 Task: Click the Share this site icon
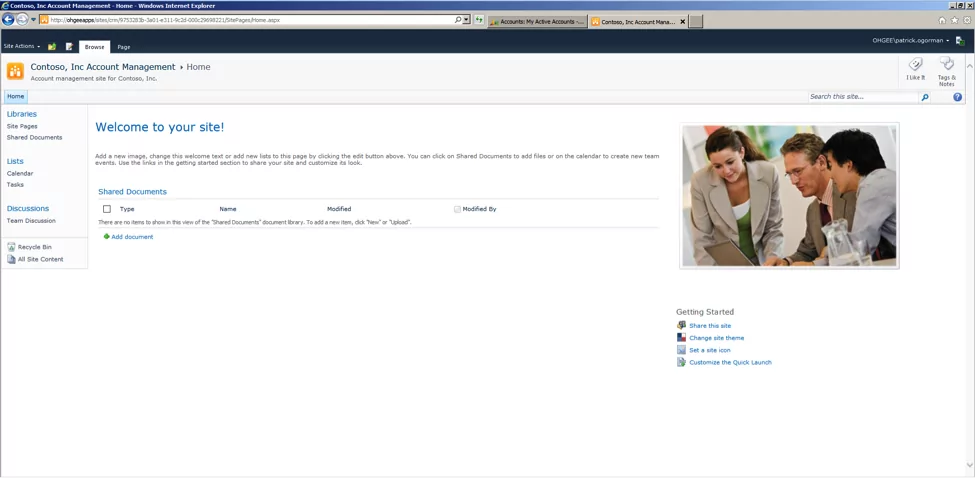(682, 325)
